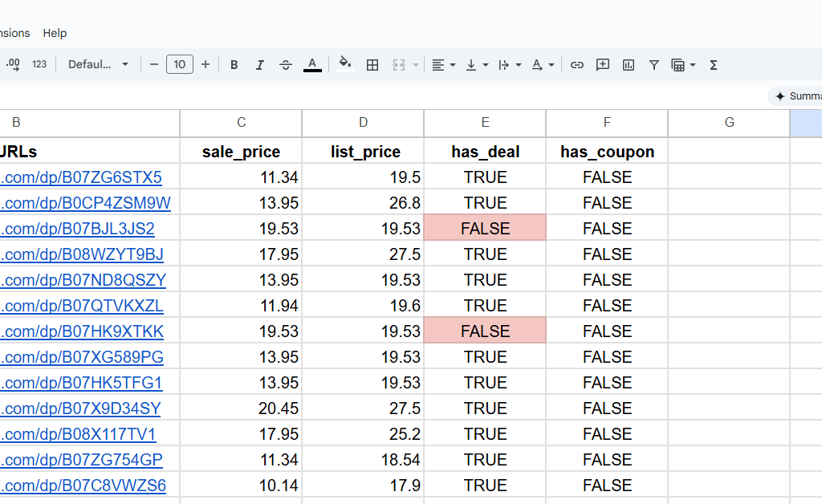Open the text color picker
Screen dimensions: 822x504
point(312,65)
